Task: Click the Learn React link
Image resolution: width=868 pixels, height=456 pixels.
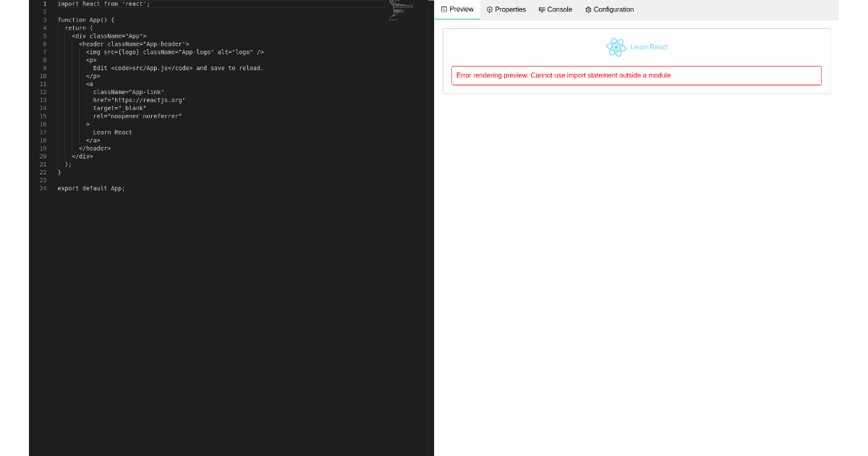Action: pos(647,47)
